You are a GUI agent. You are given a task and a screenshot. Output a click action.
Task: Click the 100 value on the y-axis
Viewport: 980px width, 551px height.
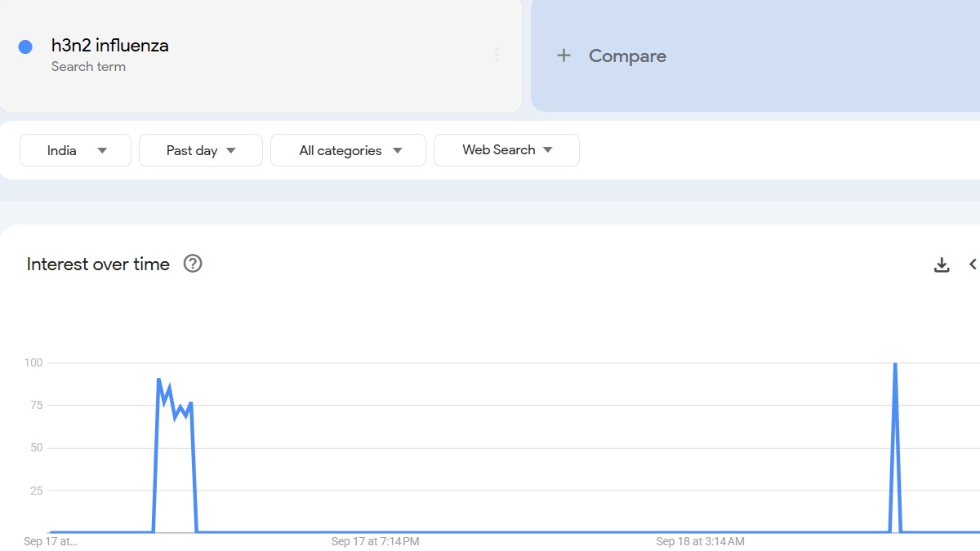coord(33,362)
